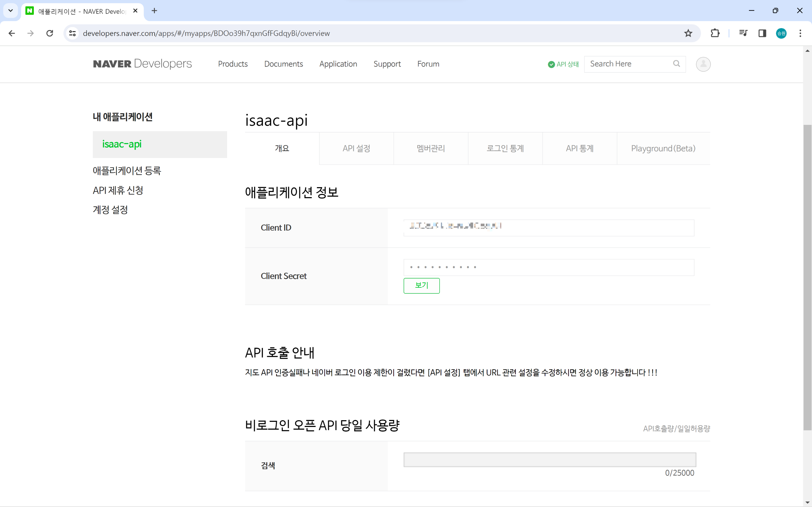This screenshot has height=507, width=812.
Task: Reload the page
Action: point(50,33)
